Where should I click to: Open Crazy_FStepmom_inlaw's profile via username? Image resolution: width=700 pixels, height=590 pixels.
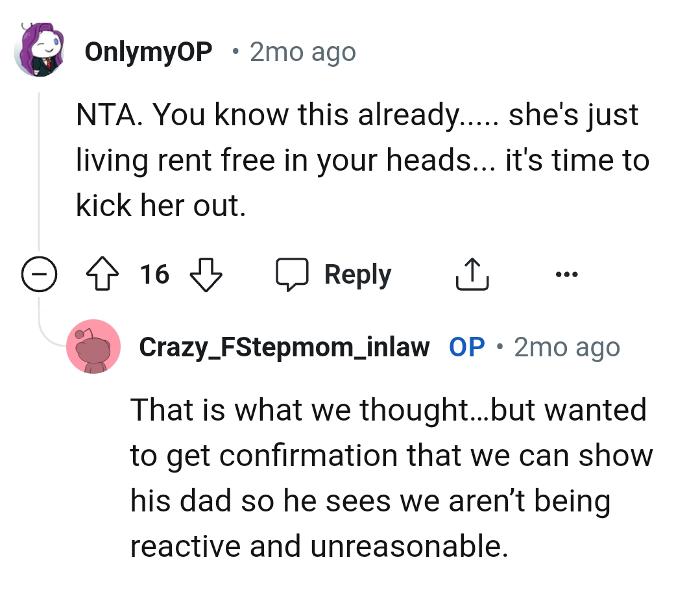click(x=284, y=347)
